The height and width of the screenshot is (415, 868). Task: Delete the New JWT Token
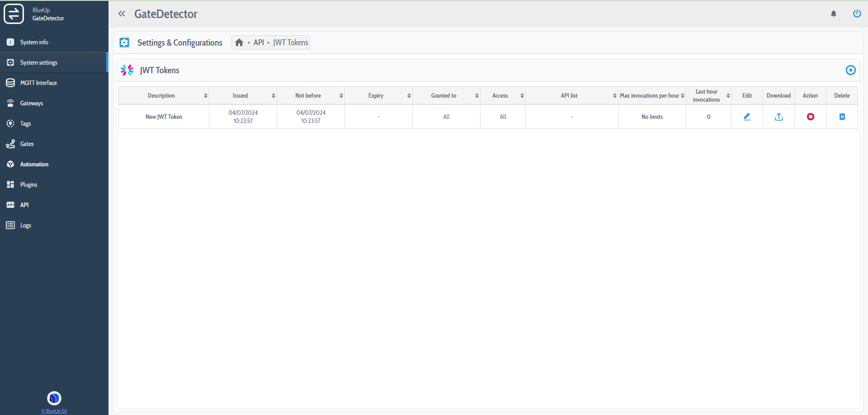click(842, 117)
